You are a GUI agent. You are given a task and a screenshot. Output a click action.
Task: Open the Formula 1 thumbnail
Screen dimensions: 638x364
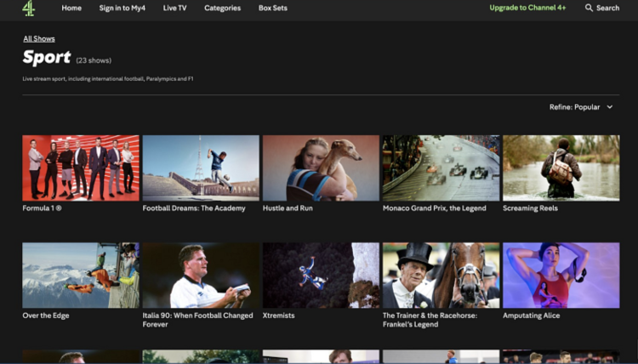[x=81, y=168]
